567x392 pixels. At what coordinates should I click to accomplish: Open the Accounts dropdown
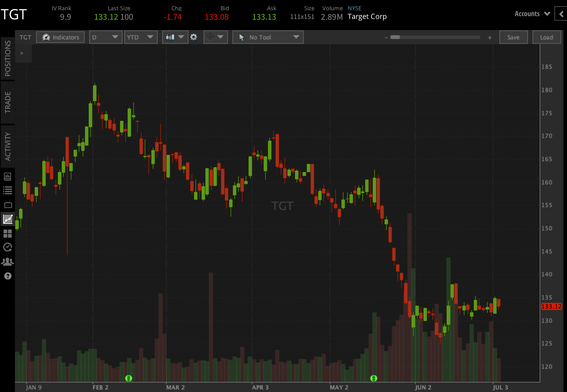pyautogui.click(x=532, y=13)
